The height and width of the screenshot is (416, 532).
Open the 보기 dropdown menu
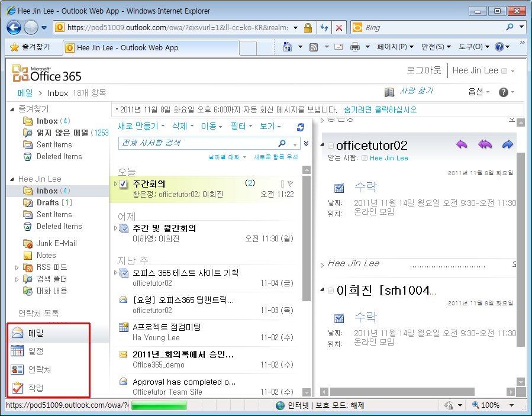tap(270, 126)
